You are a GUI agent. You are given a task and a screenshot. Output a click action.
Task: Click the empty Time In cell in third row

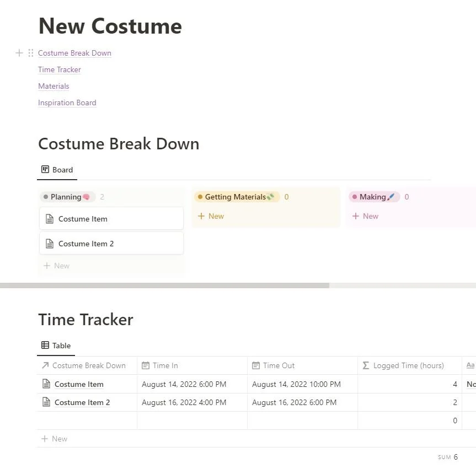pos(192,421)
